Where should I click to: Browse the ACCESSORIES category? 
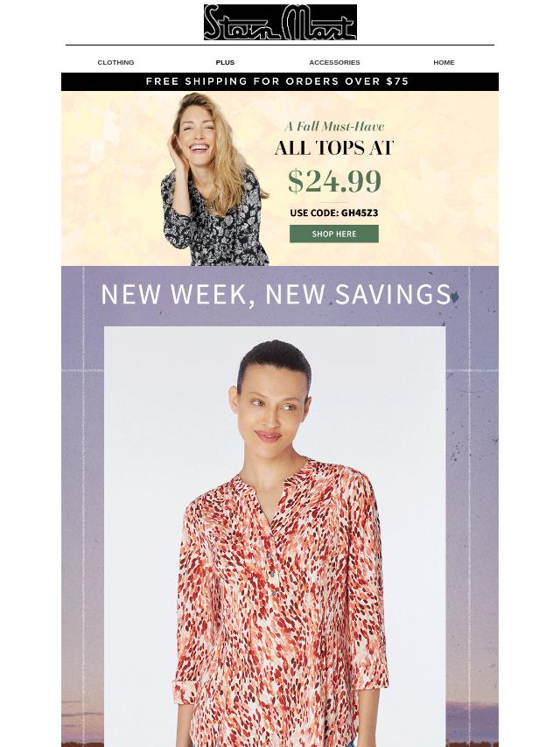click(x=334, y=62)
